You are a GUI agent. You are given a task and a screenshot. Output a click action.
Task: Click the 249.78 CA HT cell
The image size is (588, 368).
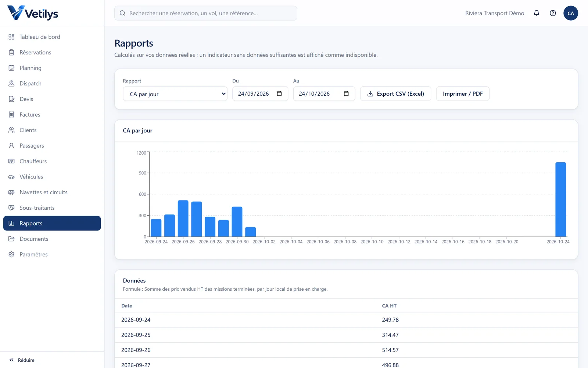pos(390,320)
